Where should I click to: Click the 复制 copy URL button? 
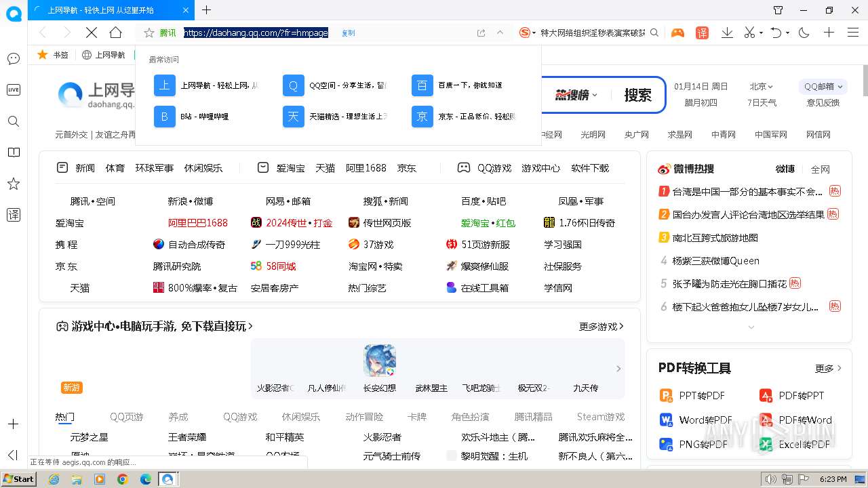349,33
